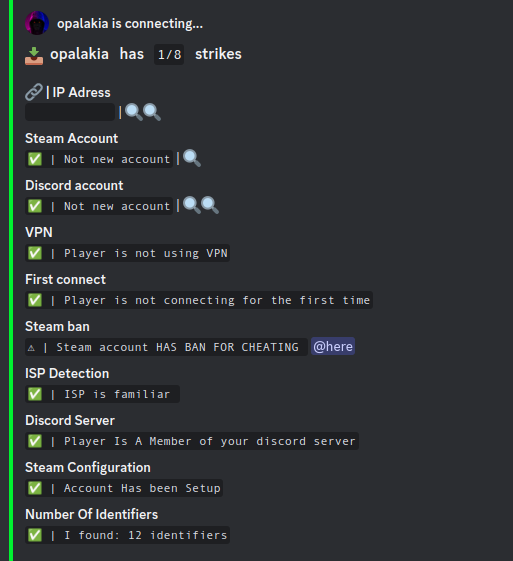Reveal the hidden IP address spoiler
Image resolution: width=513 pixels, height=561 pixels.
[70, 112]
